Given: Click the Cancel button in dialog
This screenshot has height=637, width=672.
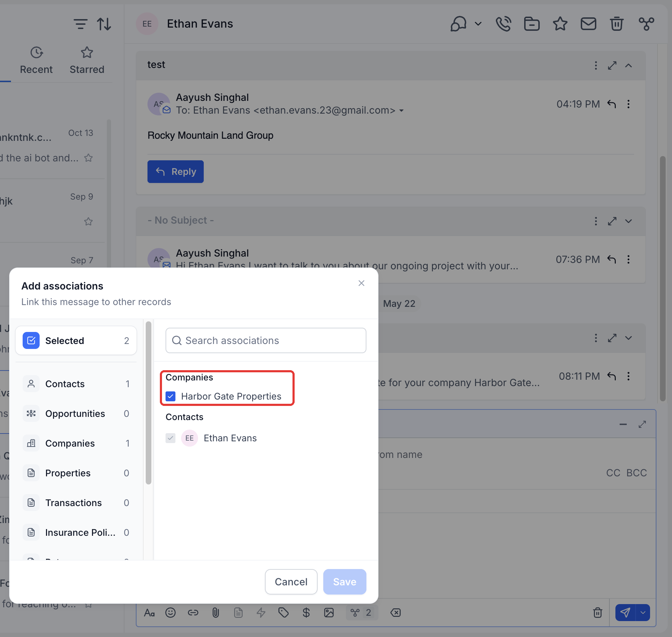Looking at the screenshot, I should click(x=291, y=582).
